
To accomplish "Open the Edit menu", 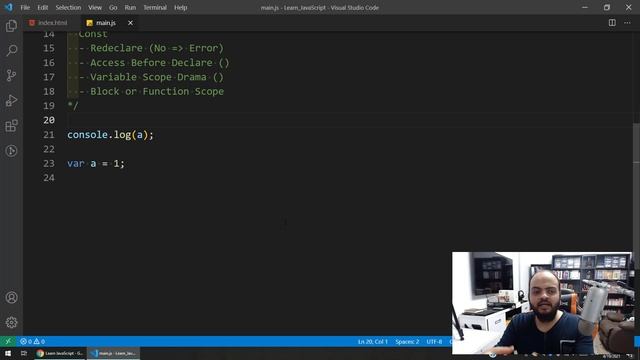I will [x=42, y=7].
